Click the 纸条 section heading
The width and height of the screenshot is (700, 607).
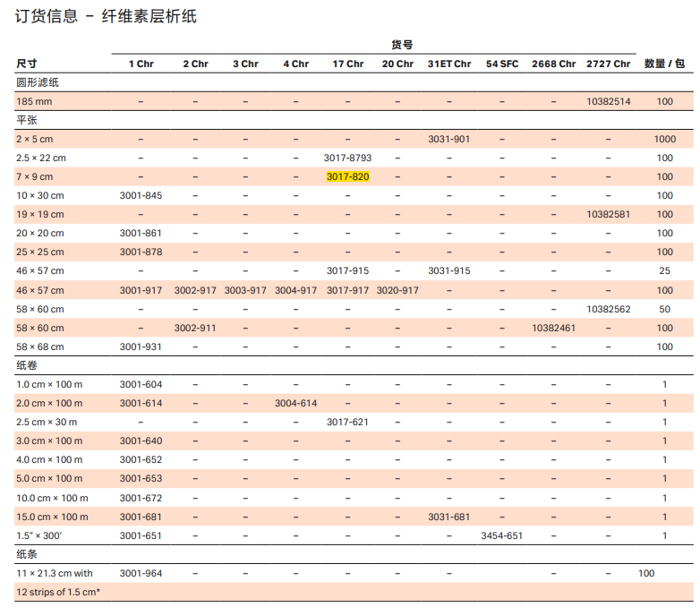[x=26, y=554]
